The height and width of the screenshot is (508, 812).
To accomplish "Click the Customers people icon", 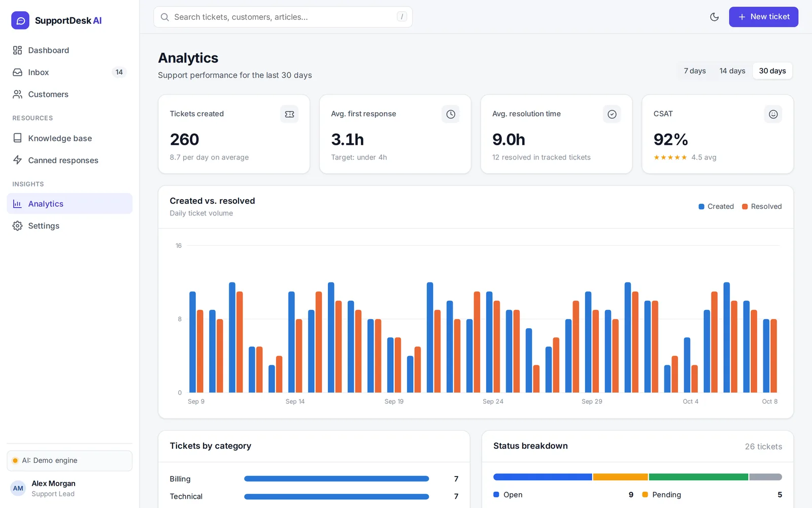I will [x=17, y=94].
